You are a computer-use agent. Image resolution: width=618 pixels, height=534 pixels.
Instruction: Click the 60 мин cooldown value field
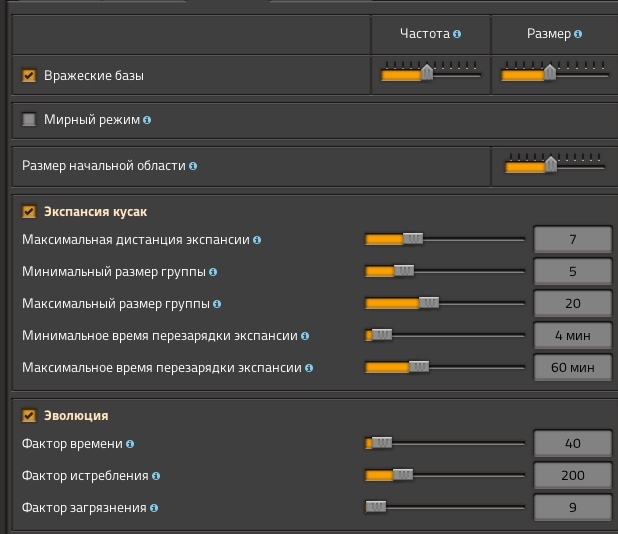572,368
